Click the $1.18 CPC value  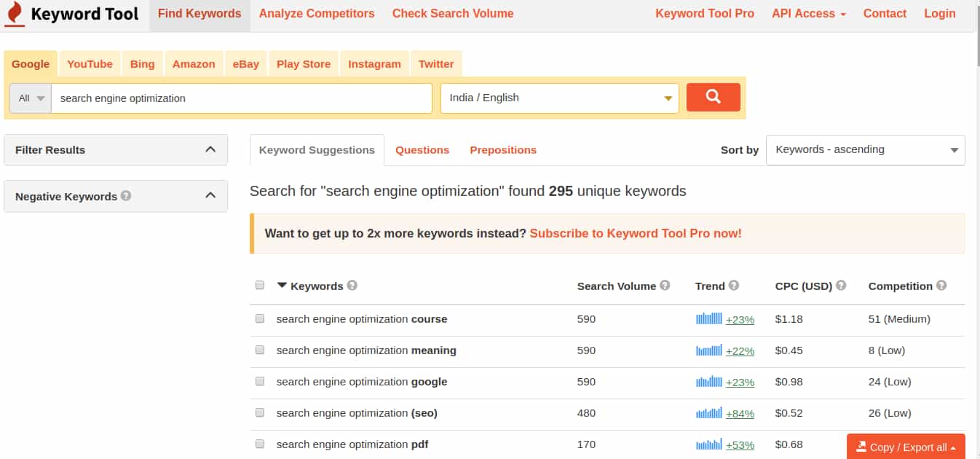(x=789, y=318)
